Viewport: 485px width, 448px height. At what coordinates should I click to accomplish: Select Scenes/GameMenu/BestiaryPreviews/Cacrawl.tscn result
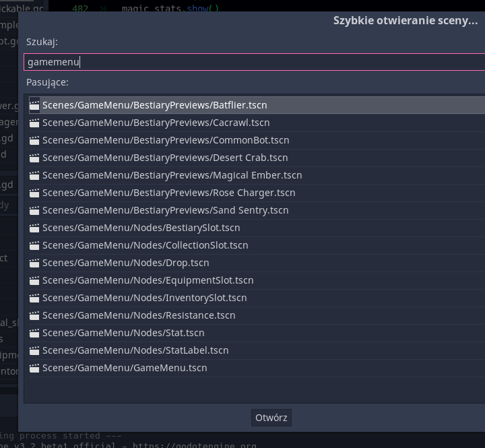click(257, 123)
